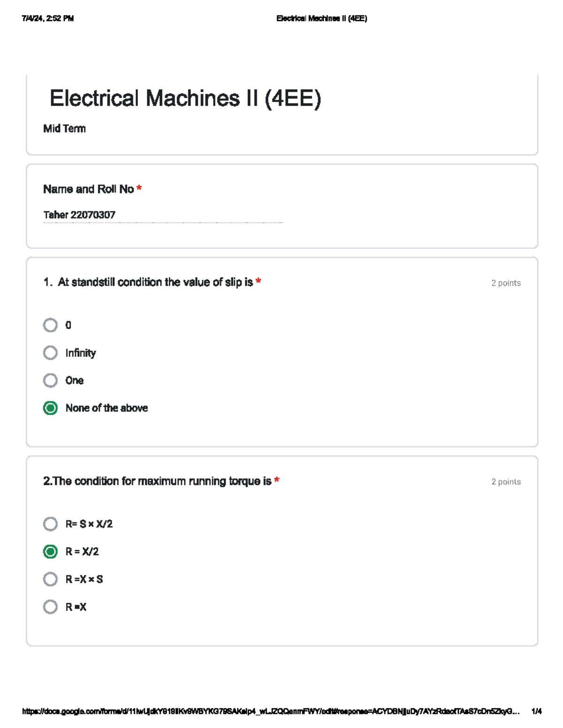This screenshot has height=728, width=563.
Task: Choose "One" for the standstill slip question
Action: click(51, 380)
